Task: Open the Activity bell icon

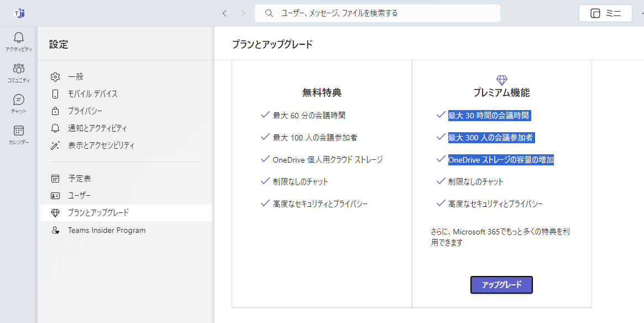Action: click(18, 38)
